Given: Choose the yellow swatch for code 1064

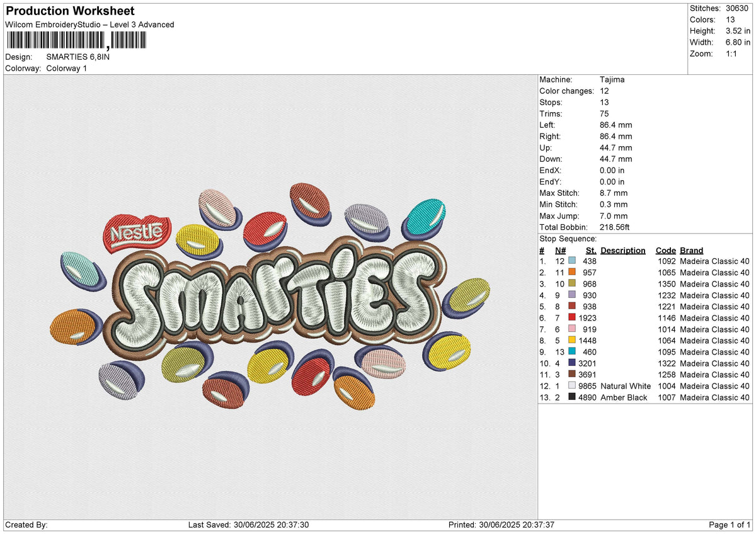Looking at the screenshot, I should (572, 341).
